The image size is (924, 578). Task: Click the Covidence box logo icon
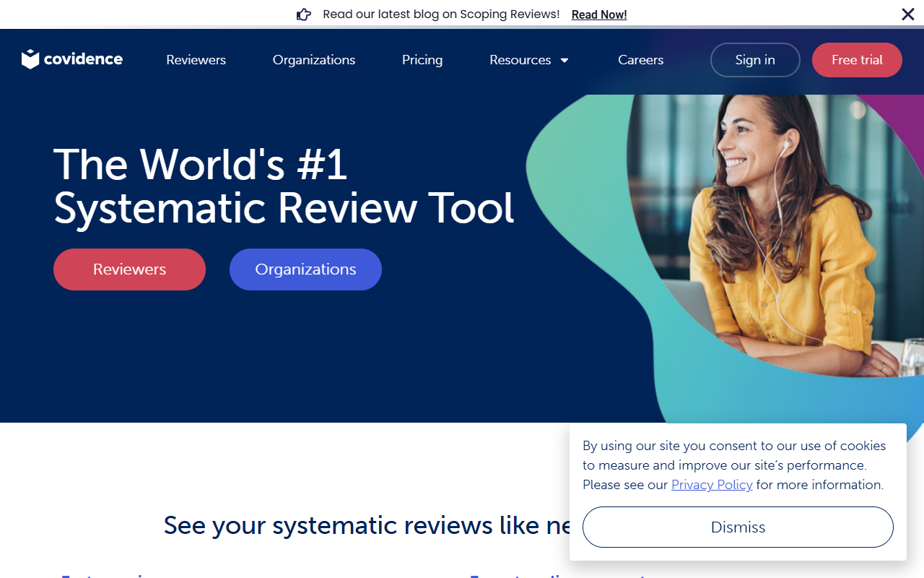[30, 59]
